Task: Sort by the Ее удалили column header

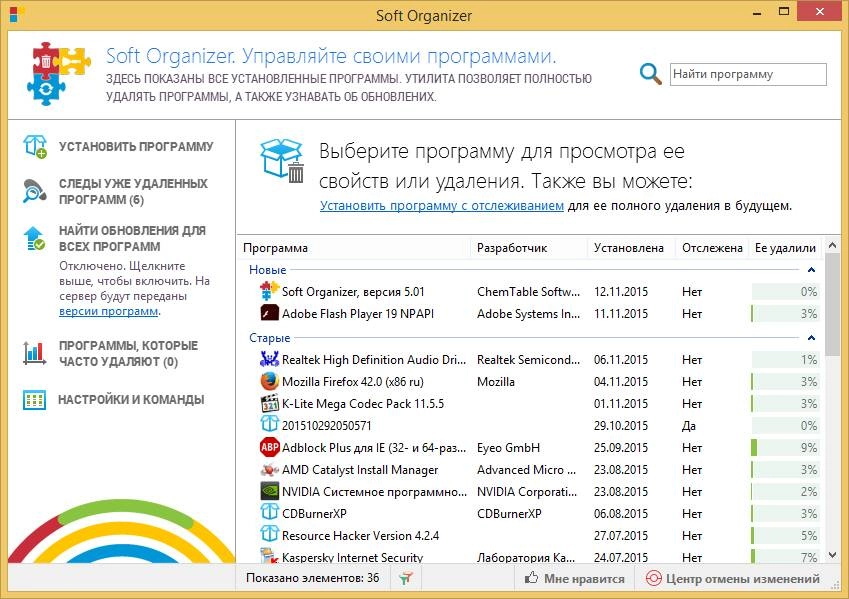Action: [785, 248]
